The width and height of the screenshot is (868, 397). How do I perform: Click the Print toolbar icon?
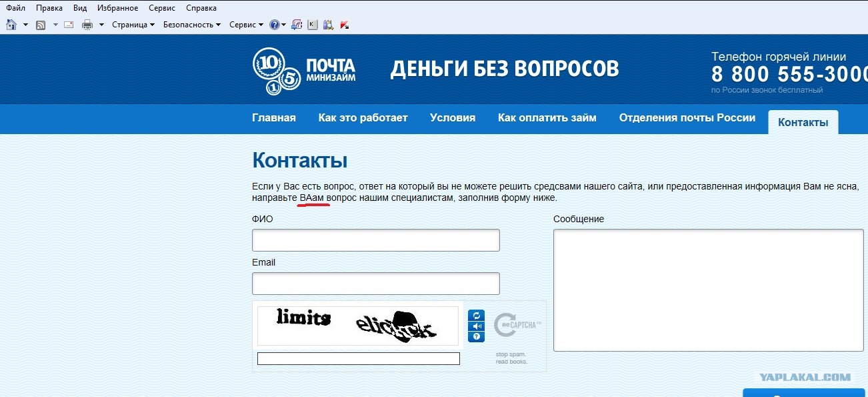(x=87, y=25)
